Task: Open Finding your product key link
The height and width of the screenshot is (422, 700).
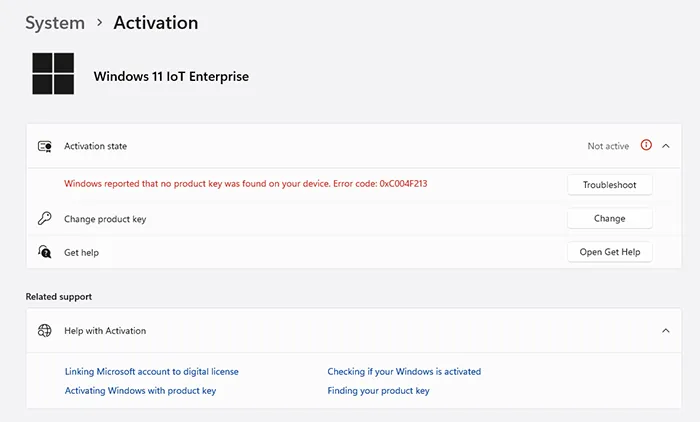Action: [x=378, y=391]
